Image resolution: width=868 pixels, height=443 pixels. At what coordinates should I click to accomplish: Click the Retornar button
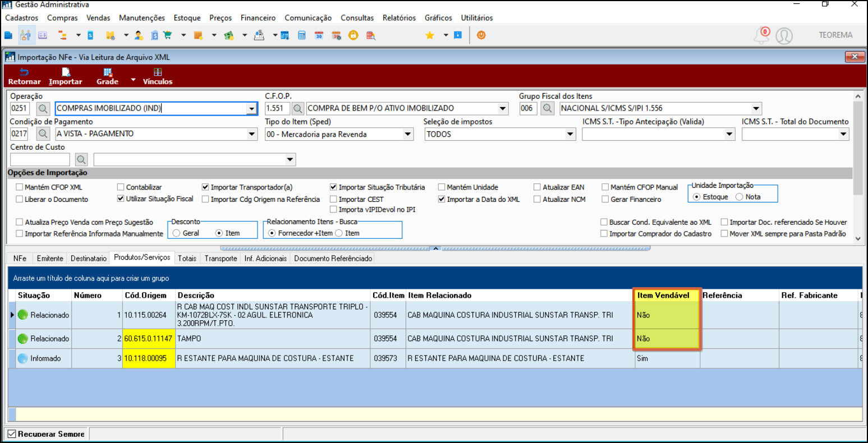coord(24,77)
